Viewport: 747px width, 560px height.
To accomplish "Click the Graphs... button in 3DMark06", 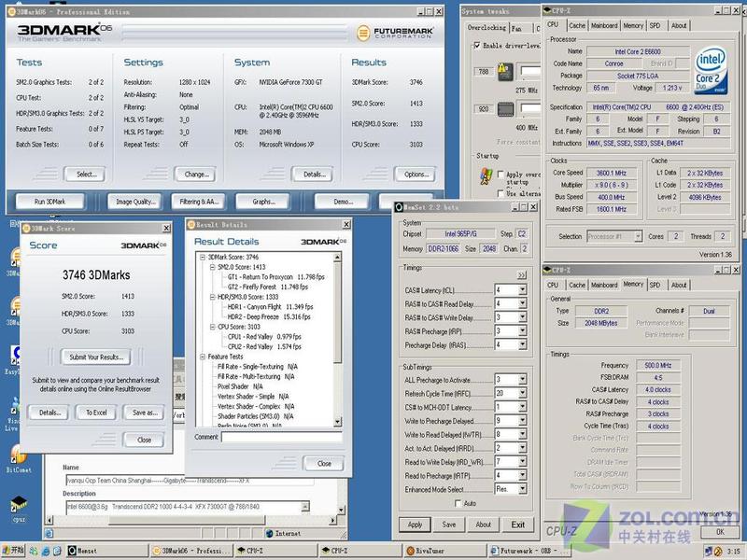I will click(263, 202).
